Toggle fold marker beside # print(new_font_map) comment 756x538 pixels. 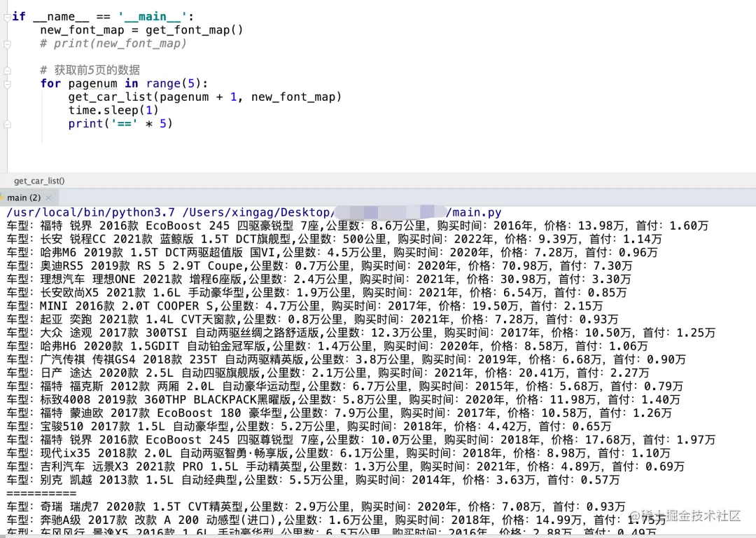pyautogui.click(x=7, y=44)
